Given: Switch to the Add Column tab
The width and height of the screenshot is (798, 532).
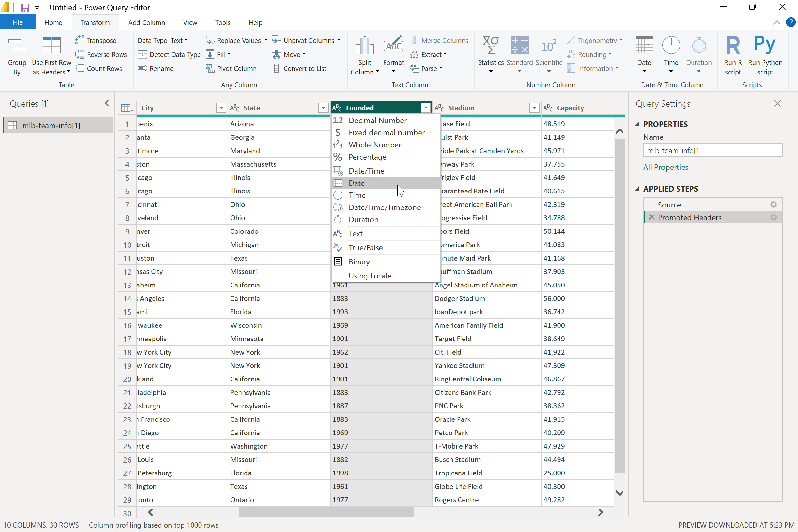Looking at the screenshot, I should click(x=146, y=22).
